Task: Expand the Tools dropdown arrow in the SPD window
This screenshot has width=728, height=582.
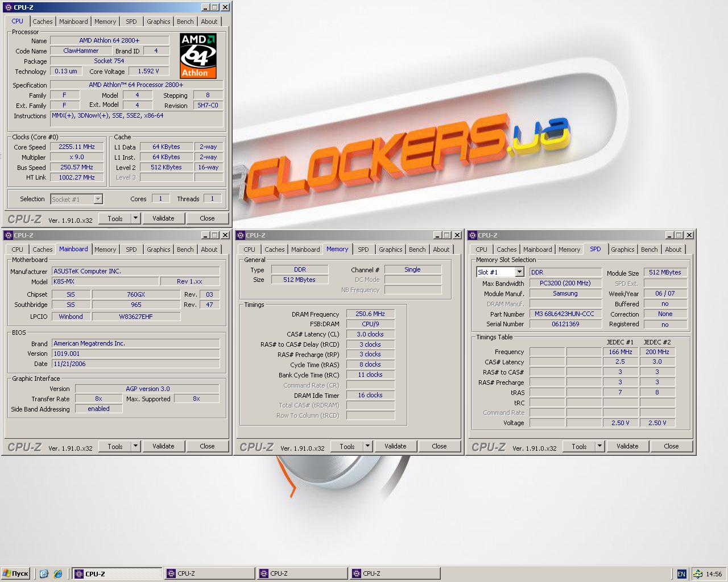Action: coord(599,446)
